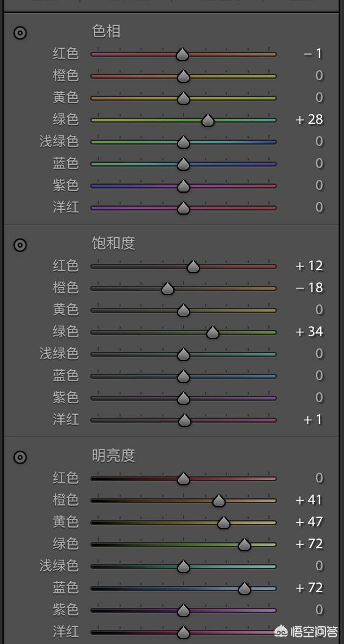Screen dimensions: 344x644
Task: Click the 饱和度 targeted adjustment tool icon
Action: click(20, 245)
